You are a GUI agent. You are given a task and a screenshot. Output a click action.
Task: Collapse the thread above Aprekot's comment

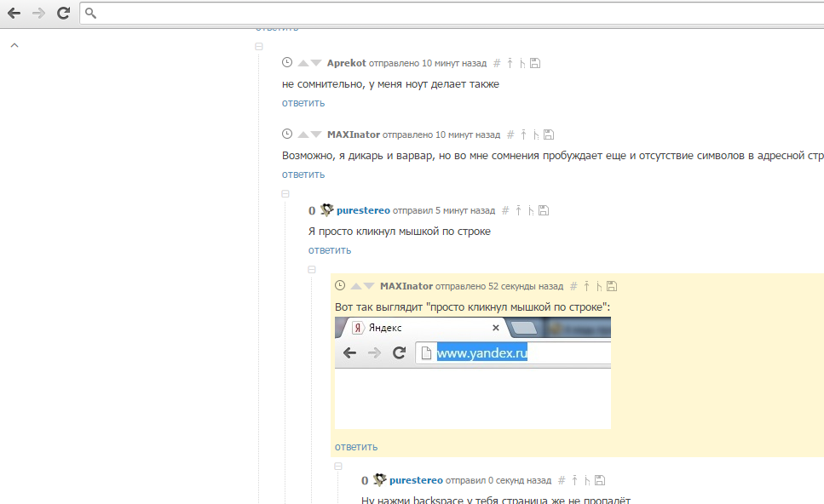259,47
